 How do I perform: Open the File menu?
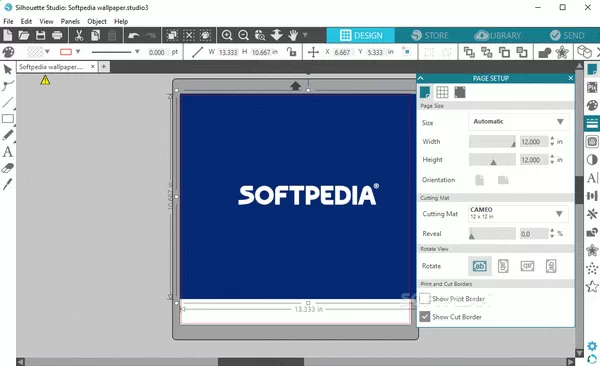click(x=8, y=21)
